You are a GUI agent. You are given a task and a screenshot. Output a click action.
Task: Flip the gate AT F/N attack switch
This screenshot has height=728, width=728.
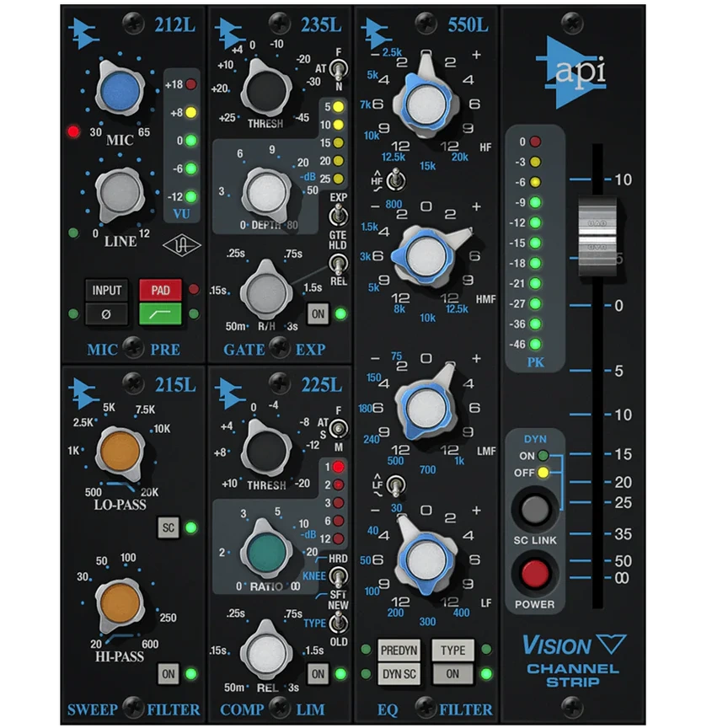pyautogui.click(x=339, y=69)
